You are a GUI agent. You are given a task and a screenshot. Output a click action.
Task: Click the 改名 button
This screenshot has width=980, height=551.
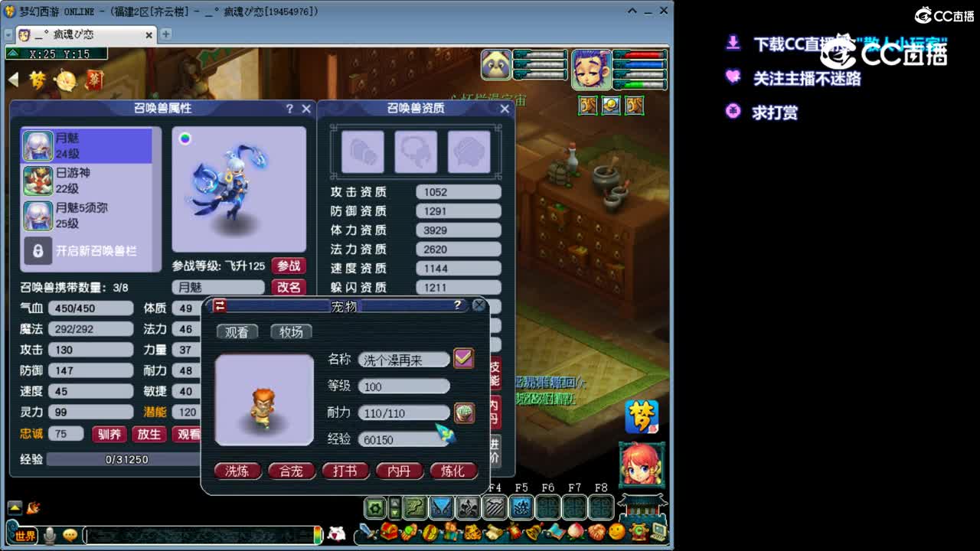point(289,287)
